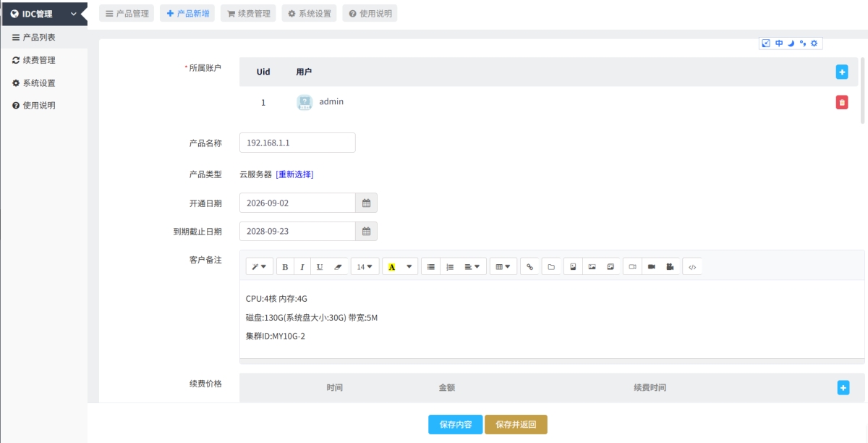868x443 pixels.
Task: Expand the paragraph alignment dropdown
Action: [x=473, y=267]
